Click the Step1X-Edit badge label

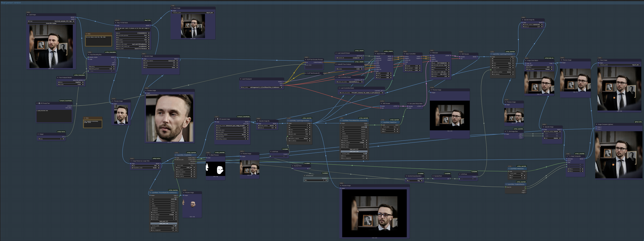pyautogui.click(x=147, y=20)
